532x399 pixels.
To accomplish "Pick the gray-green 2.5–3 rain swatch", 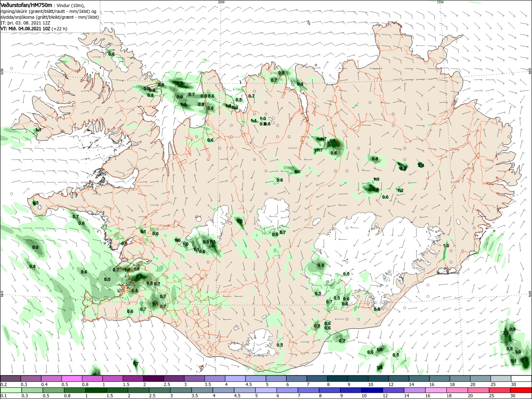I will coord(160,390).
